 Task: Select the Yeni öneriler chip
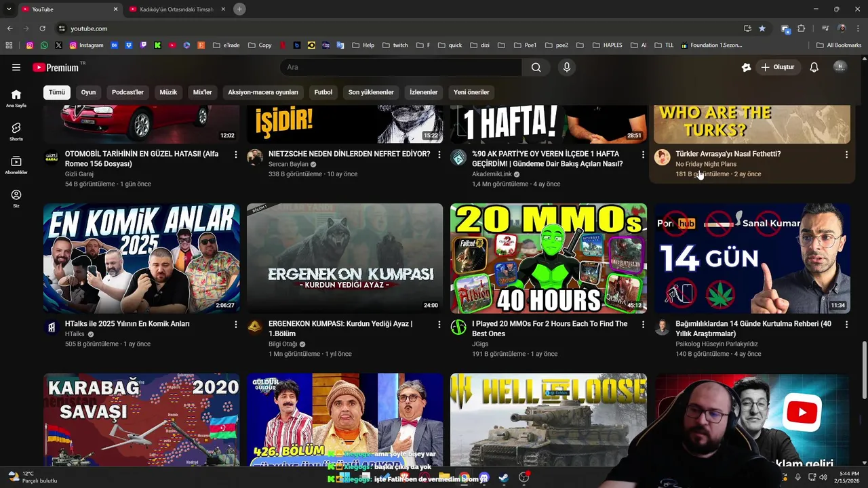[x=471, y=92]
